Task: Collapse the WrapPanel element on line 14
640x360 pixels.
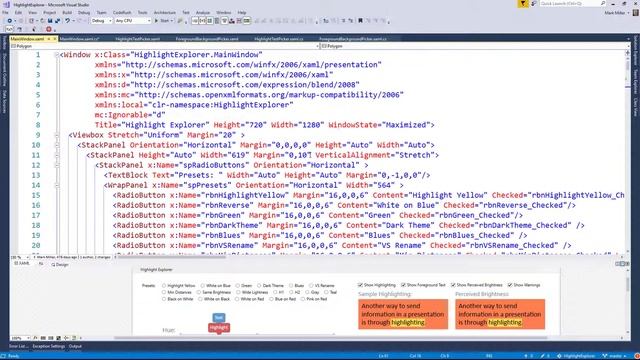Action: [x=57, y=185]
